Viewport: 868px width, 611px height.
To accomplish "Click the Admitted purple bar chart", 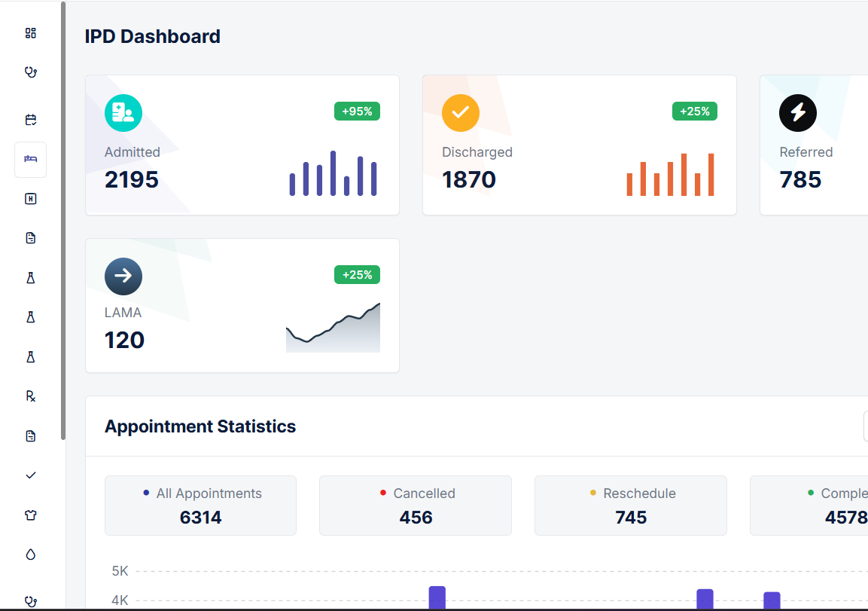I will (x=333, y=174).
